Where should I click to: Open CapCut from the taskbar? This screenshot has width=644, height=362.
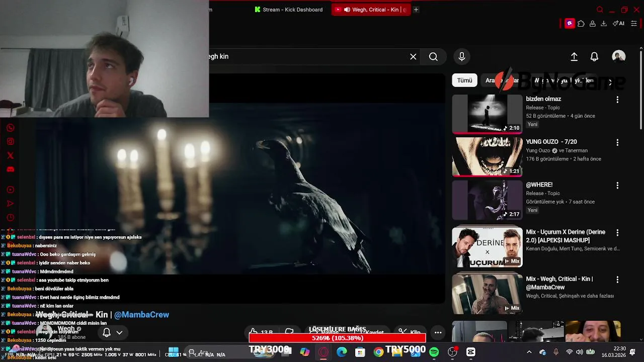(x=471, y=352)
